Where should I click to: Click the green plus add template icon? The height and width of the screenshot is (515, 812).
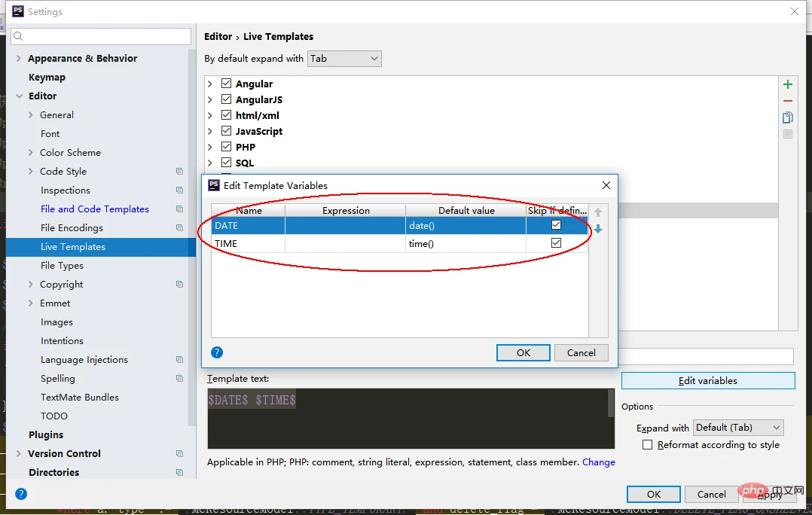788,84
